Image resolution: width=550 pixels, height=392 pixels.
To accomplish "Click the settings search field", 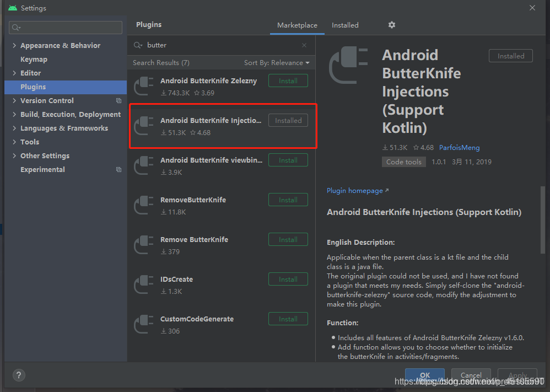I will (x=66, y=28).
